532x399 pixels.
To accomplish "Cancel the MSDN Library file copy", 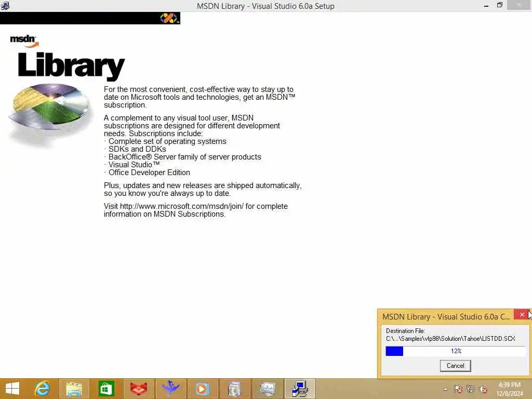I will coord(455,365).
